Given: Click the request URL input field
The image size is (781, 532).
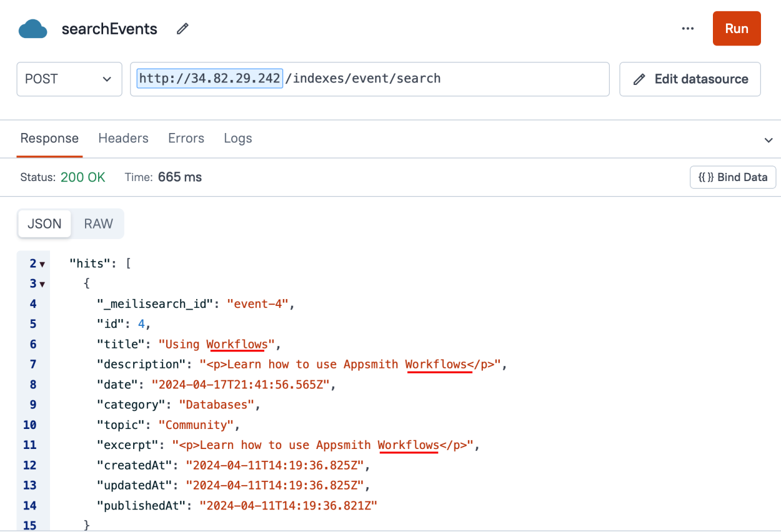Looking at the screenshot, I should pos(437,79).
